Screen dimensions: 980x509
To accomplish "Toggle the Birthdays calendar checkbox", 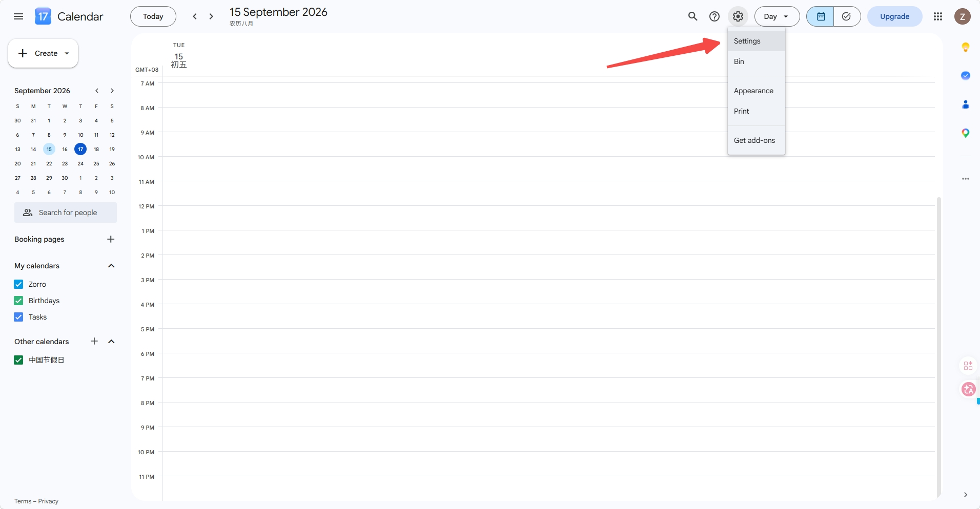I will click(18, 301).
